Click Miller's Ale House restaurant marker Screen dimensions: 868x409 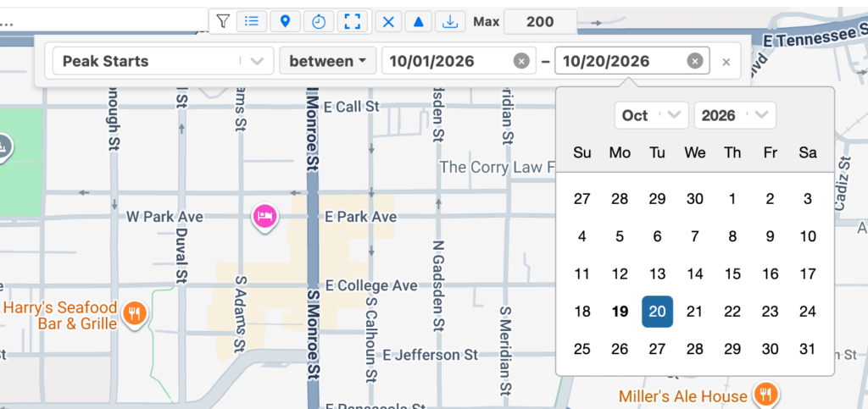tap(766, 395)
